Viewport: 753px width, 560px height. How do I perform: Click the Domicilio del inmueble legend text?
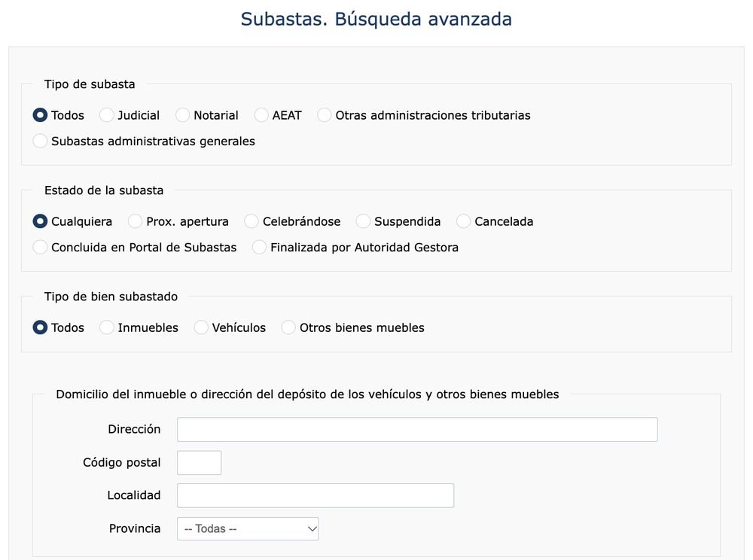(307, 394)
